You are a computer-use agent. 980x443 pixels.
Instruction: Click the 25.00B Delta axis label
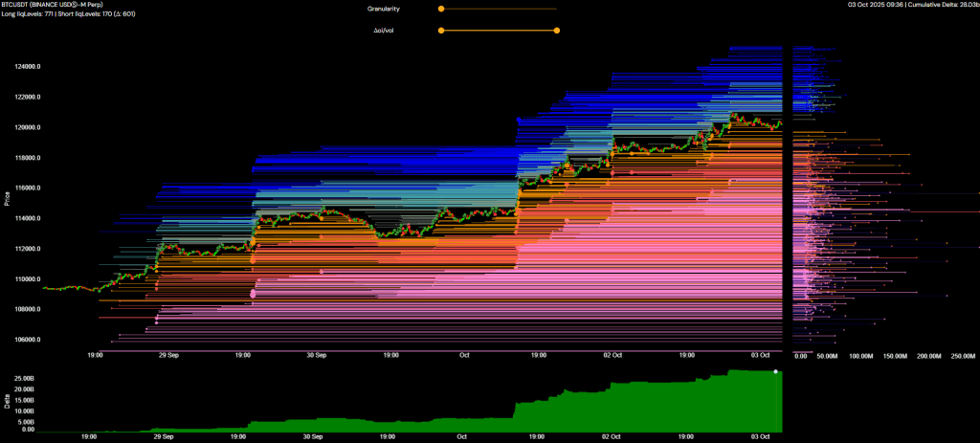[33, 378]
